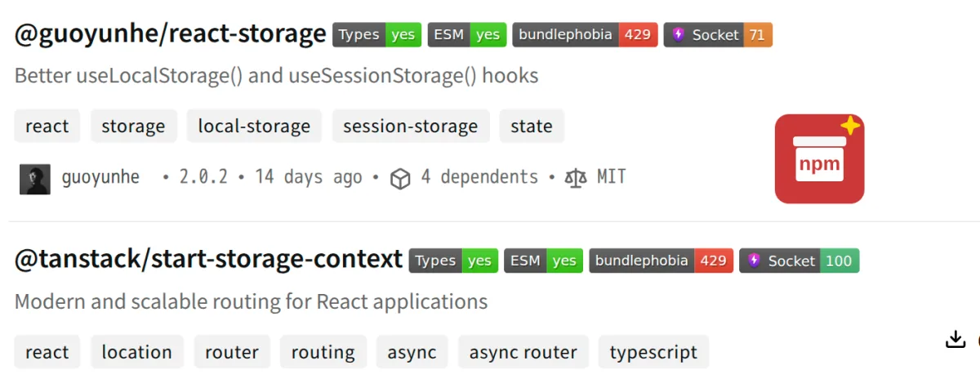Click the download icon at right edge

(955, 340)
